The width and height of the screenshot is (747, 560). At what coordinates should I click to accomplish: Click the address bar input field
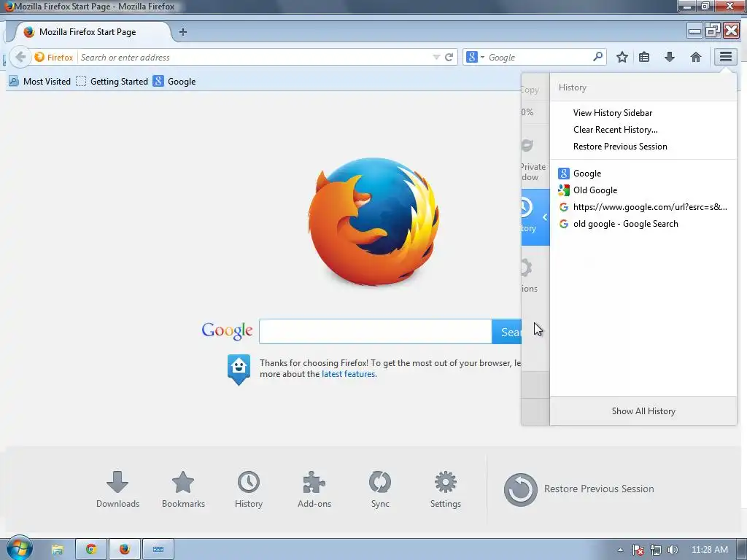click(x=255, y=57)
